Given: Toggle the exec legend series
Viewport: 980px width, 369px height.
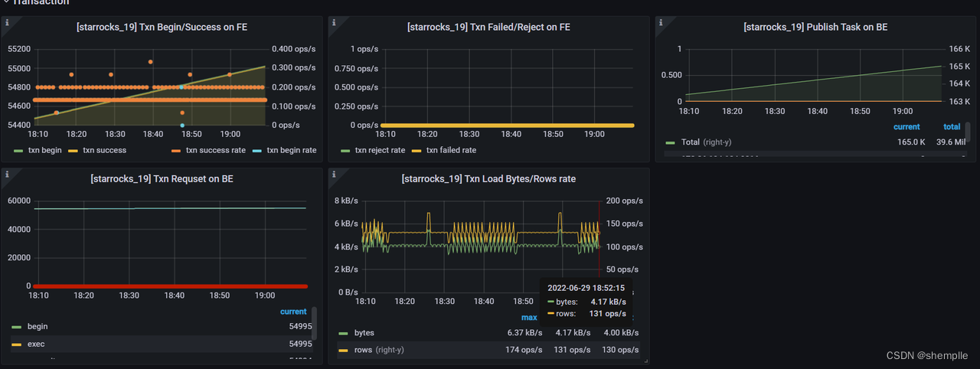Looking at the screenshot, I should (36, 344).
